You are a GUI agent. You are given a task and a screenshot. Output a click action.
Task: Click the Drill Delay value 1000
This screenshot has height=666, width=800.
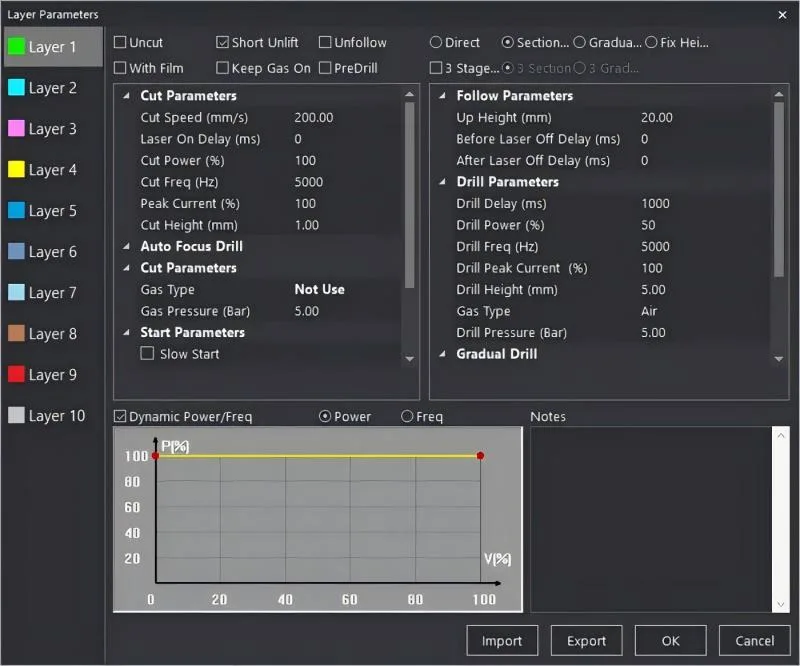[656, 204]
